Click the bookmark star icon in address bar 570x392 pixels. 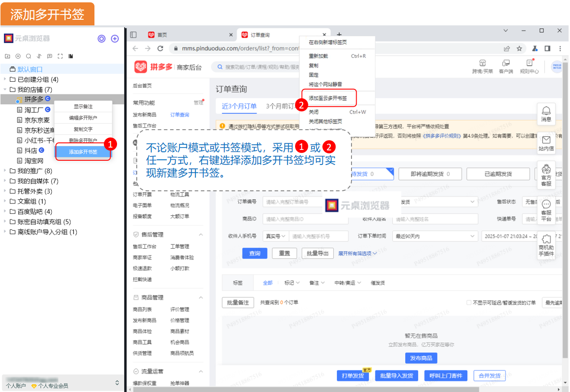(519, 48)
